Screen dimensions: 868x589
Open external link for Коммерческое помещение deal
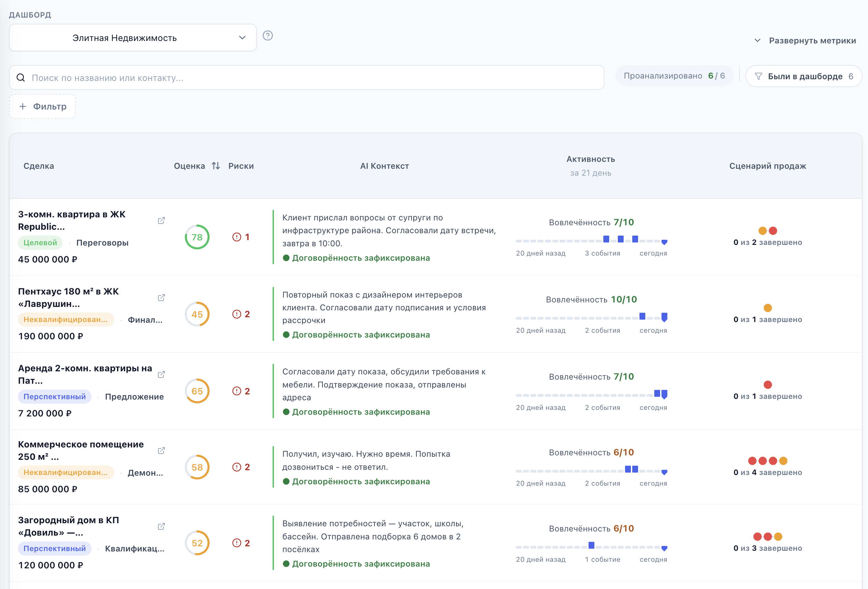[161, 450]
